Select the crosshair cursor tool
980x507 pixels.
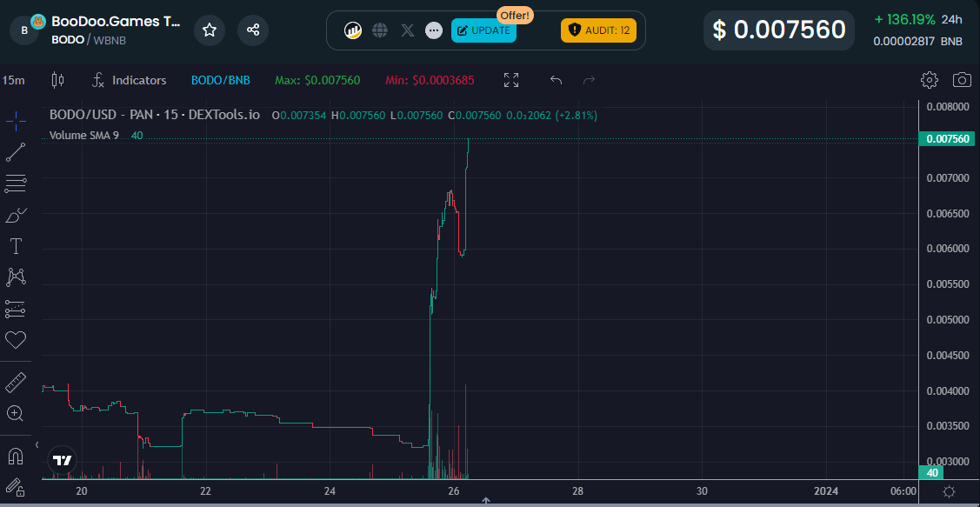pyautogui.click(x=16, y=121)
